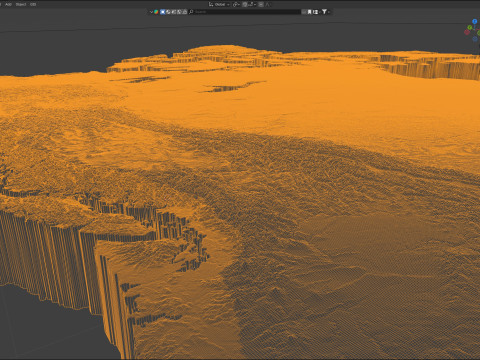Click the dim blue negative Z gizmo ball
The width and height of the screenshot is (480, 360).
click(475, 39)
